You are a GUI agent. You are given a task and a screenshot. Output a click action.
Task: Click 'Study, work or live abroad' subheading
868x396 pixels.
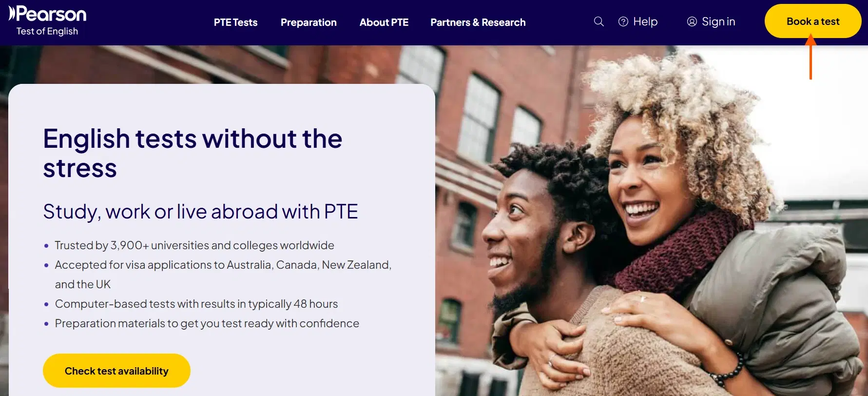point(200,212)
